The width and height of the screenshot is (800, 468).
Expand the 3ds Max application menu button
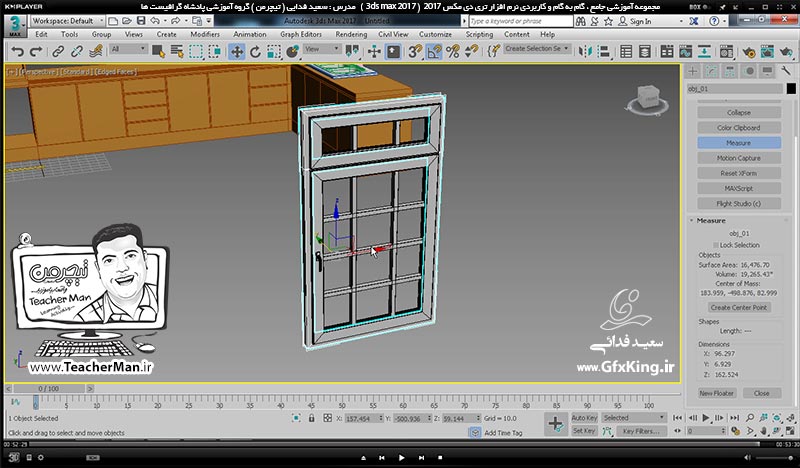[15, 26]
